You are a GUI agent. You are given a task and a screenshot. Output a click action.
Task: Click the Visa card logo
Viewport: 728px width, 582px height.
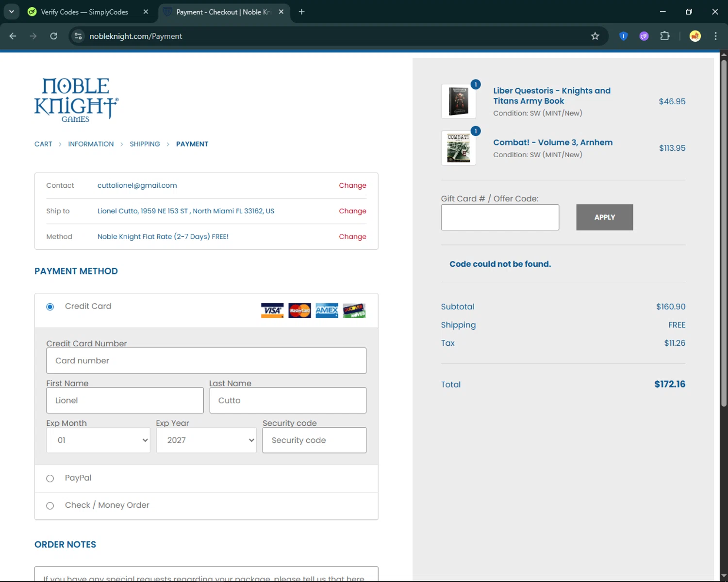(272, 310)
